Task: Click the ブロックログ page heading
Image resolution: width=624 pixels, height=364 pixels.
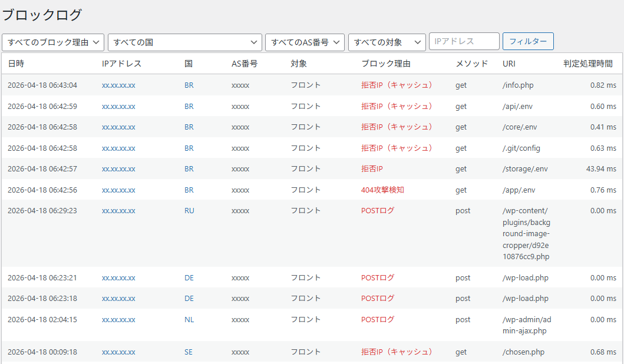Action: [x=42, y=15]
